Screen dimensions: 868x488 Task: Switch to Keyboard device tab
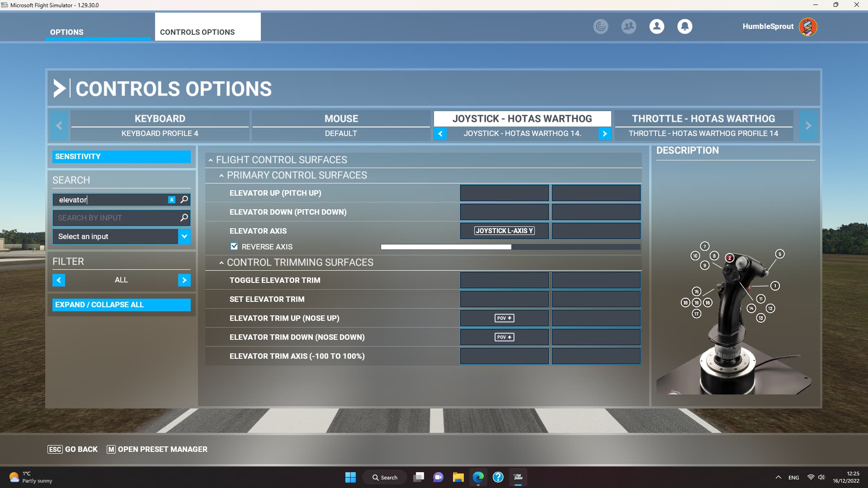pos(160,119)
